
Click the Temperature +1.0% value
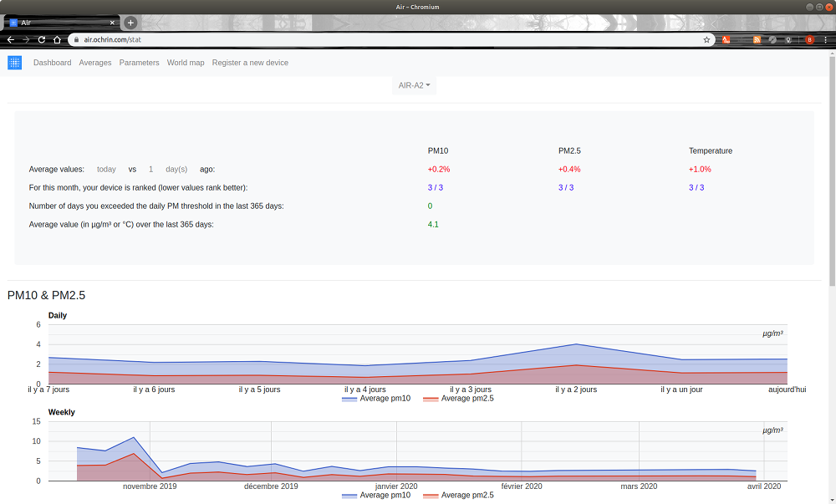(700, 169)
